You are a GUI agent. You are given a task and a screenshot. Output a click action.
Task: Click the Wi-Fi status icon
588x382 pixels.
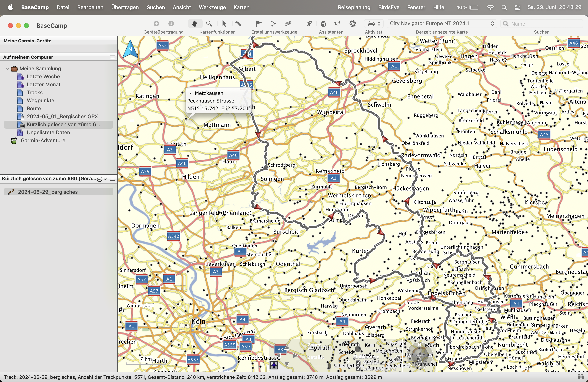point(490,7)
